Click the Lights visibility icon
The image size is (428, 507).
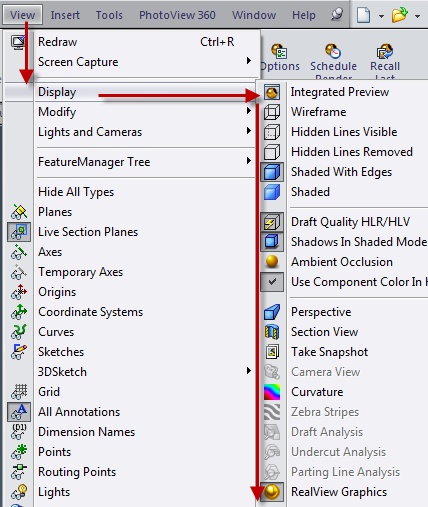19,492
